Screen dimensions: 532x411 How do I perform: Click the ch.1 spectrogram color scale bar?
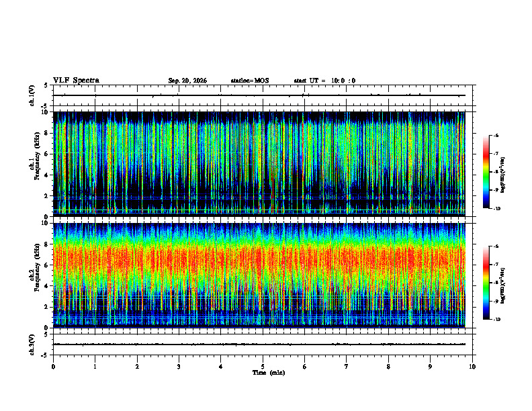coord(486,172)
